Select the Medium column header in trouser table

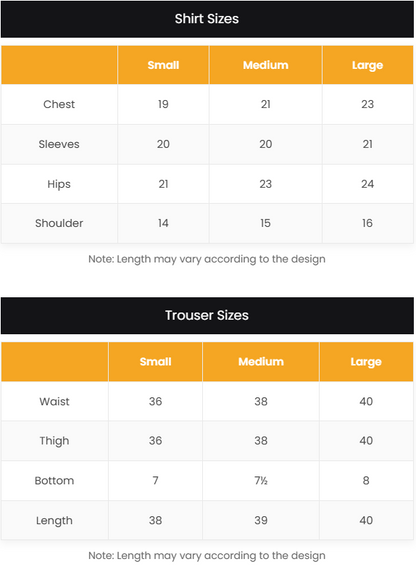click(x=261, y=362)
